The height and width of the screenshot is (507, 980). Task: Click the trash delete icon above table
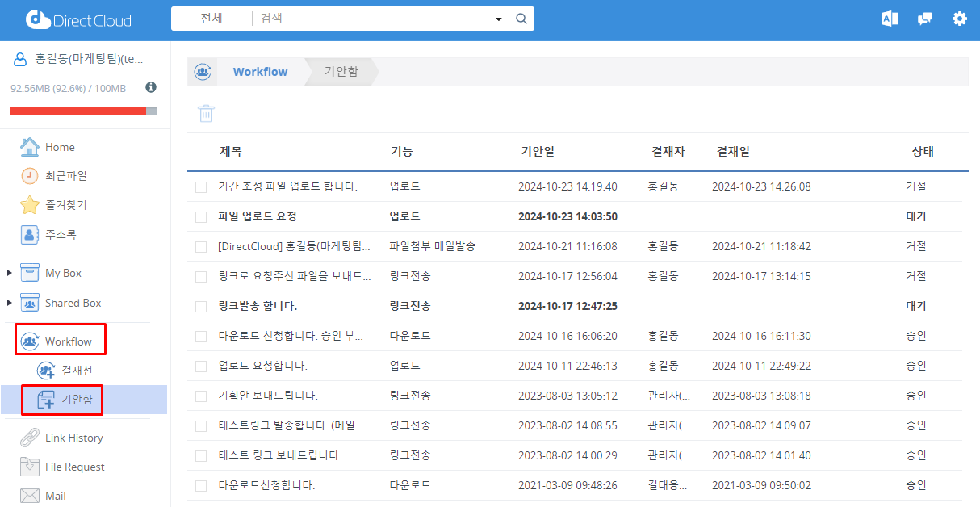[x=207, y=113]
